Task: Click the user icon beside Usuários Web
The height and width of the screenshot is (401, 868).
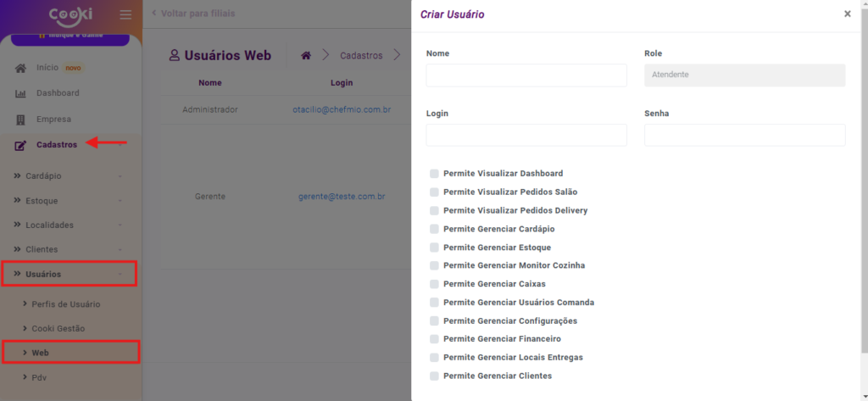Action: pos(175,55)
